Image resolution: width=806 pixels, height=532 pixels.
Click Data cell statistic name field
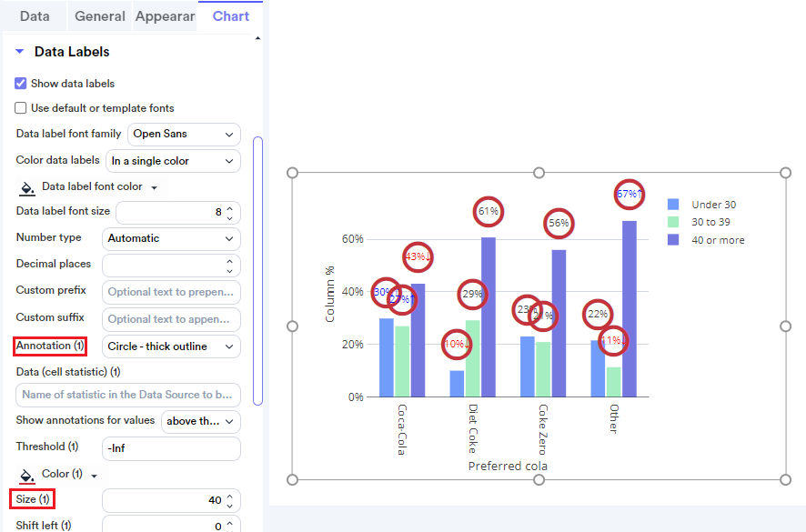point(128,395)
